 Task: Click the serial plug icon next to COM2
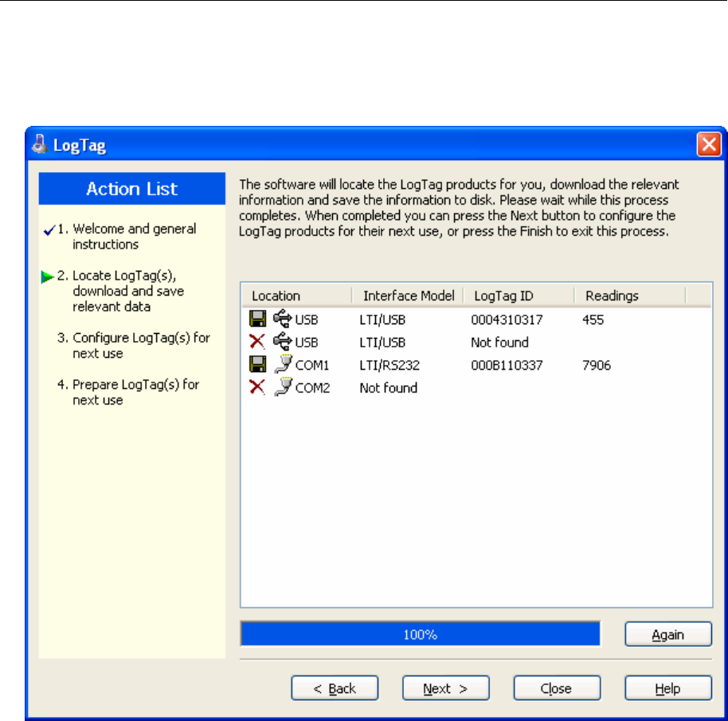[x=284, y=386]
